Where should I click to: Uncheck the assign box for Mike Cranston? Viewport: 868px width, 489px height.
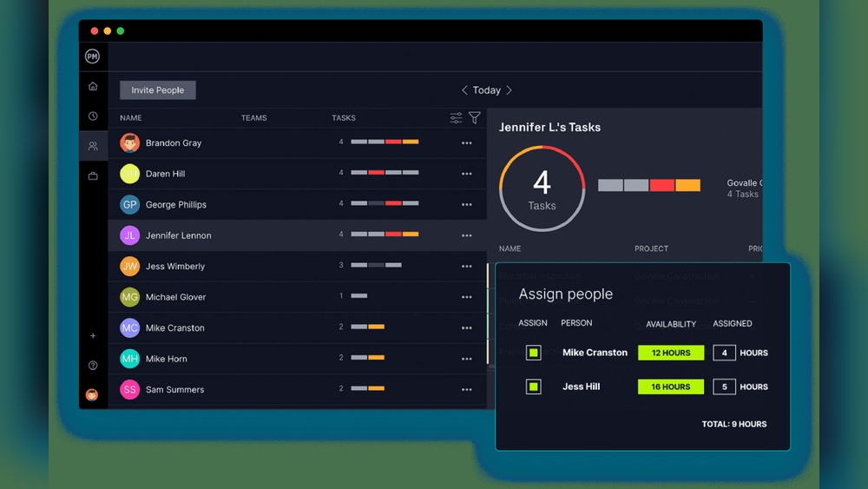pos(534,353)
